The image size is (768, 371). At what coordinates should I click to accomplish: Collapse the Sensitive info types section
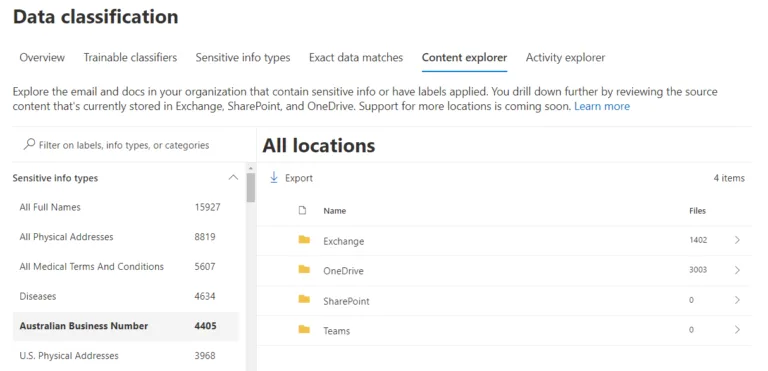point(234,178)
